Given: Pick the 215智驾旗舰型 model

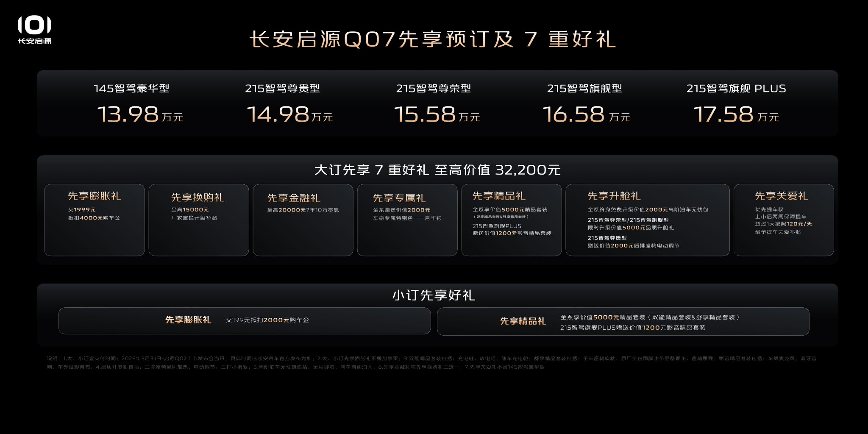Looking at the screenshot, I should (x=584, y=89).
